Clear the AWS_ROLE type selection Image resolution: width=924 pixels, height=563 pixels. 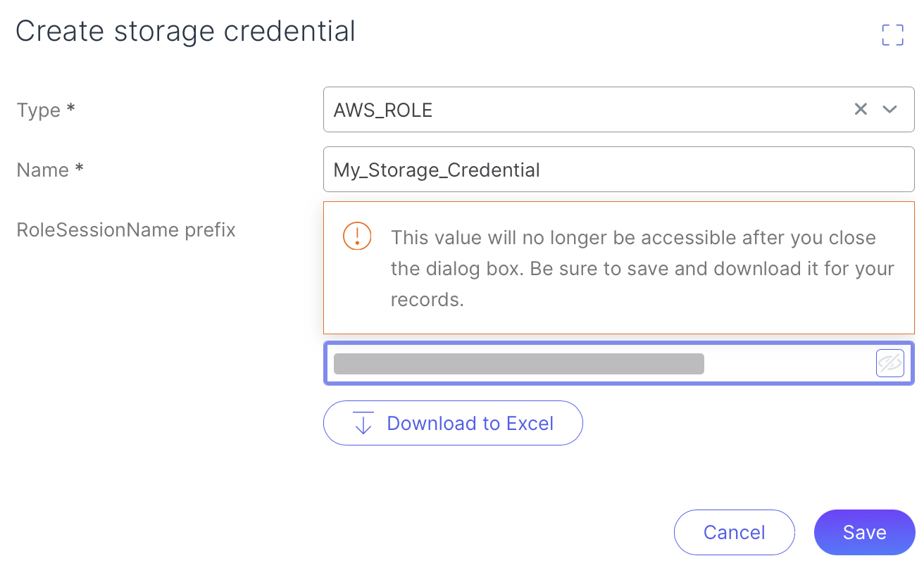(861, 109)
